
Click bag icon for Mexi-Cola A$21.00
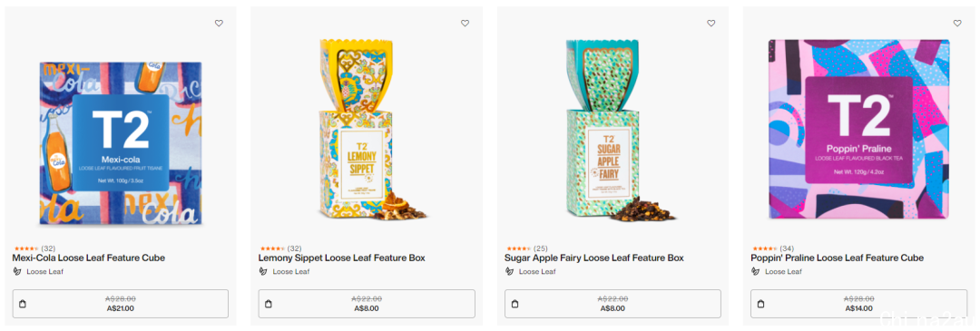click(x=23, y=304)
